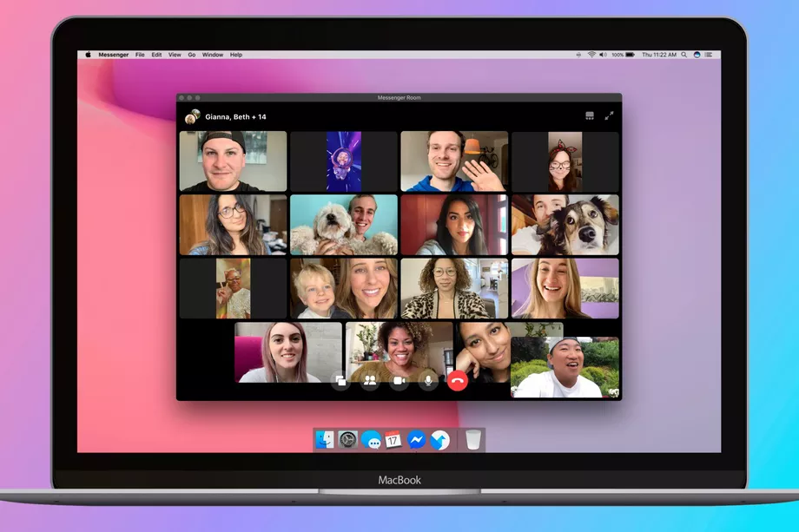The width and height of the screenshot is (799, 532).
Task: Open the Apple menu
Action: point(88,55)
